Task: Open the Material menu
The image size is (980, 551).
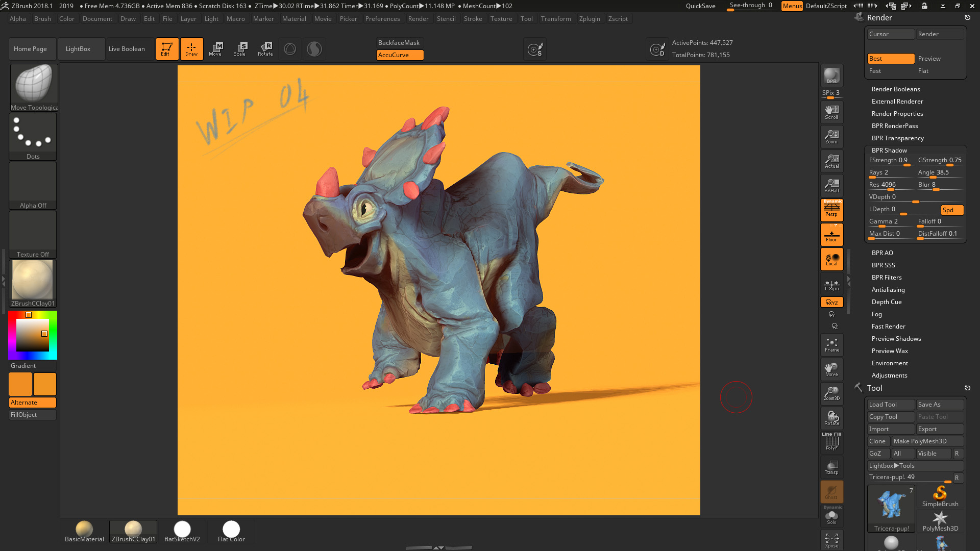Action: tap(294, 19)
